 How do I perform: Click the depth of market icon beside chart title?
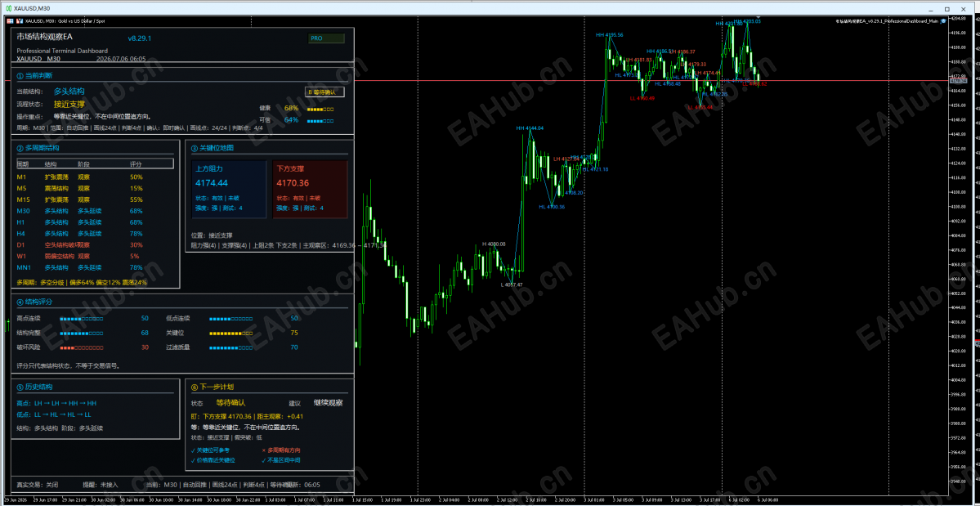(20, 20)
